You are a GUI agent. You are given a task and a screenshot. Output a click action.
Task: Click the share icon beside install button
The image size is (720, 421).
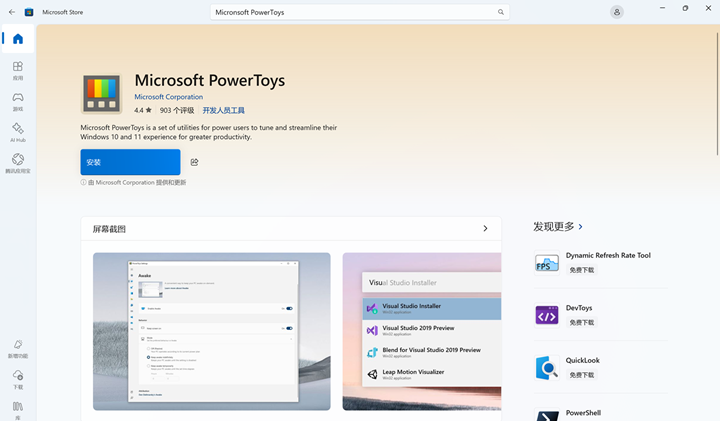pos(194,162)
